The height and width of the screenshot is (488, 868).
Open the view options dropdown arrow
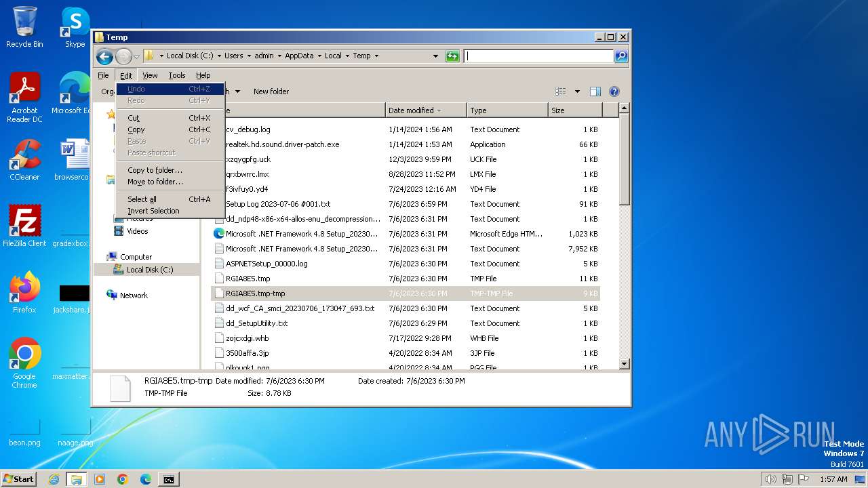pyautogui.click(x=577, y=91)
